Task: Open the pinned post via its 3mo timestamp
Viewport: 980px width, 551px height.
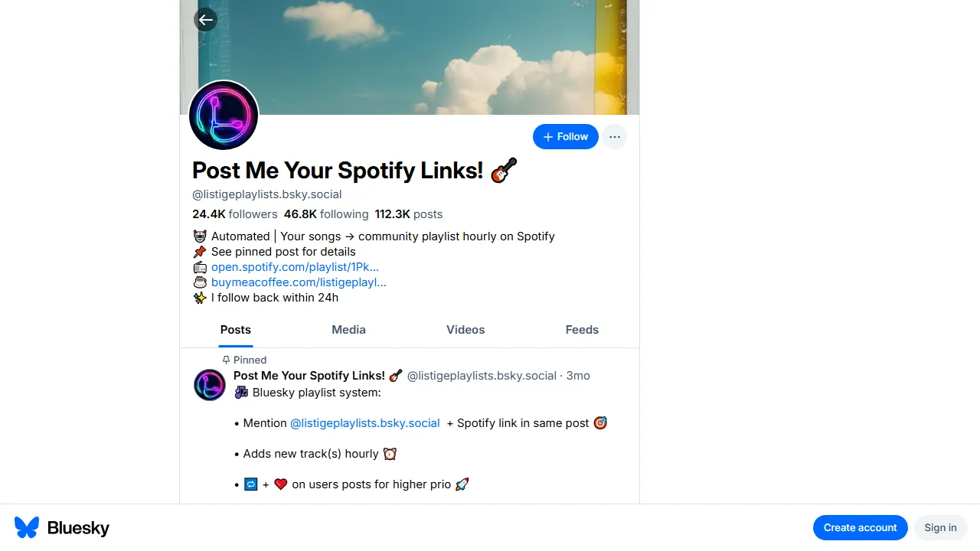Action: (x=578, y=376)
